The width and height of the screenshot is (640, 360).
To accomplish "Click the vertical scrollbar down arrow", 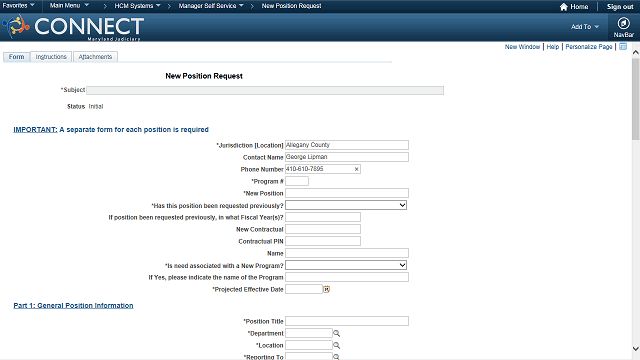I will 636,349.
